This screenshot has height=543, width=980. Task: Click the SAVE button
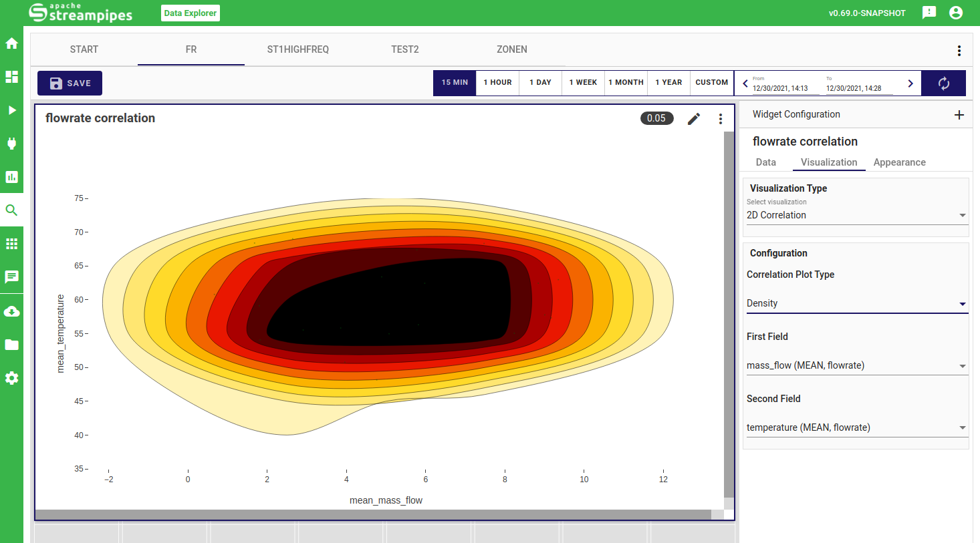[x=70, y=83]
